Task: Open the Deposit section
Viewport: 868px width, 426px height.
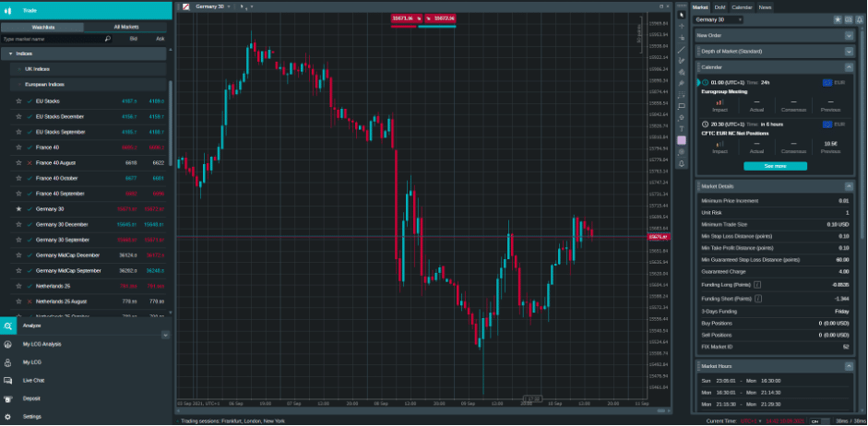Action: click(x=8, y=398)
